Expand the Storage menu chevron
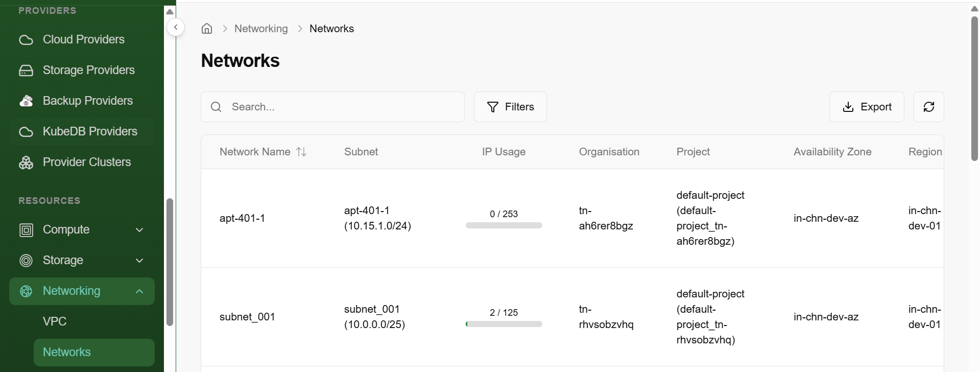Screen dimensions: 980x372 point(139,261)
